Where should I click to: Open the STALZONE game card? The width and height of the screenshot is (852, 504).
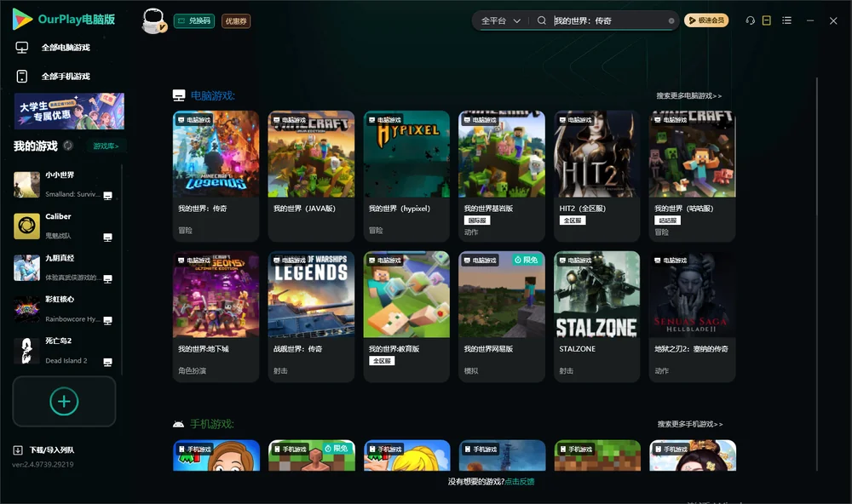coord(596,317)
